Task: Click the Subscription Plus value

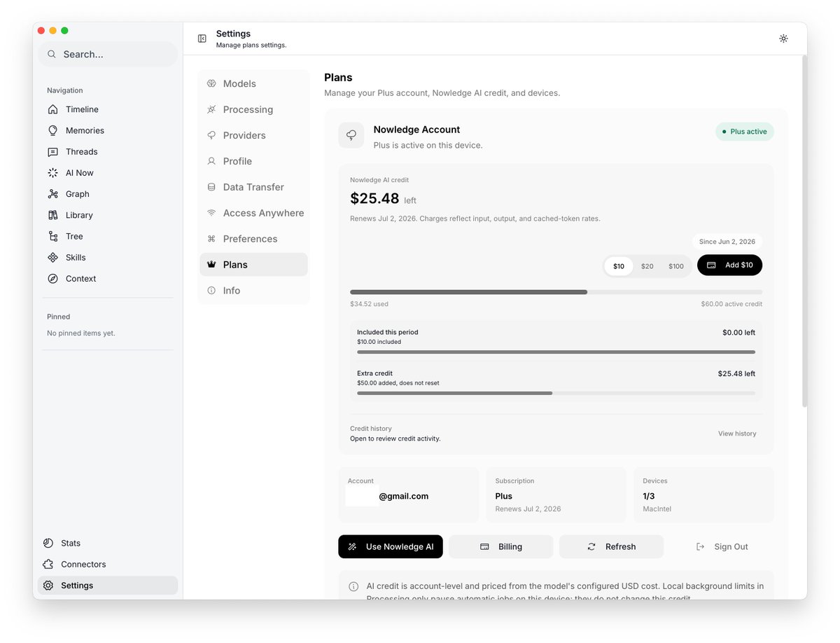Action: 503,496
